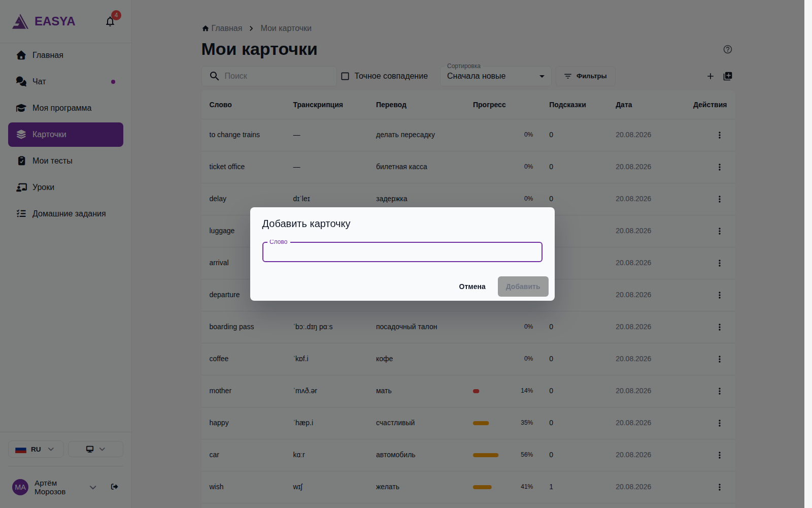The width and height of the screenshot is (812, 508).
Task: Open actions menu for coffee row
Action: pyautogui.click(x=720, y=359)
